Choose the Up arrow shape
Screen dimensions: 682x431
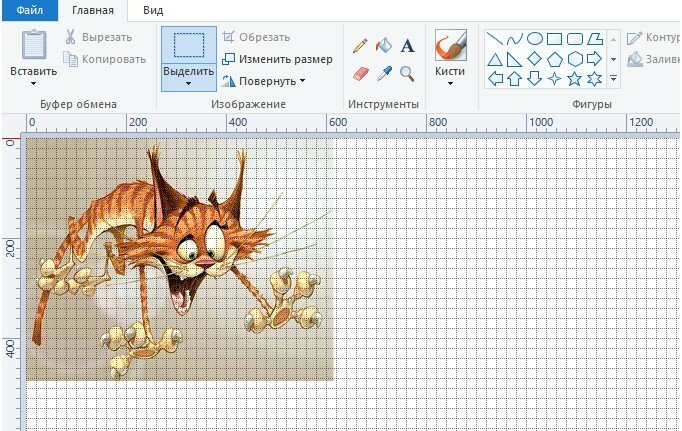pyautogui.click(x=515, y=79)
